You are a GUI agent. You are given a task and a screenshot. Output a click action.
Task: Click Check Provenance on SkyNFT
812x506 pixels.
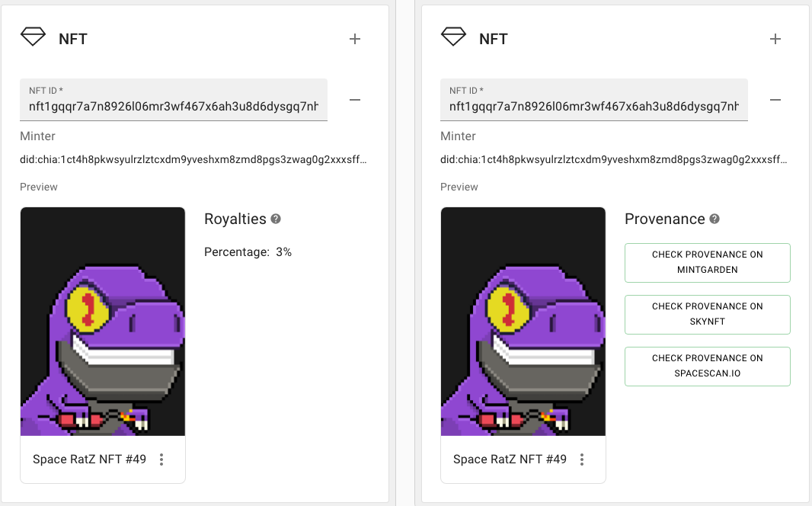pyautogui.click(x=707, y=314)
